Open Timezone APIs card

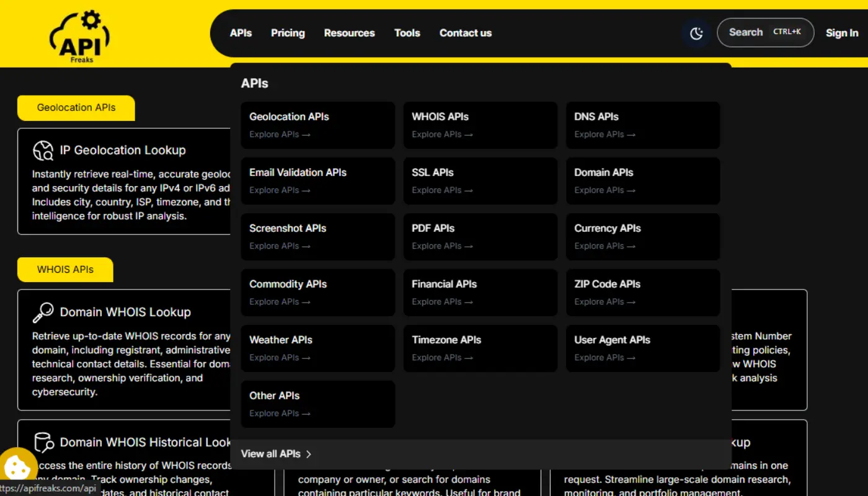pyautogui.click(x=480, y=348)
